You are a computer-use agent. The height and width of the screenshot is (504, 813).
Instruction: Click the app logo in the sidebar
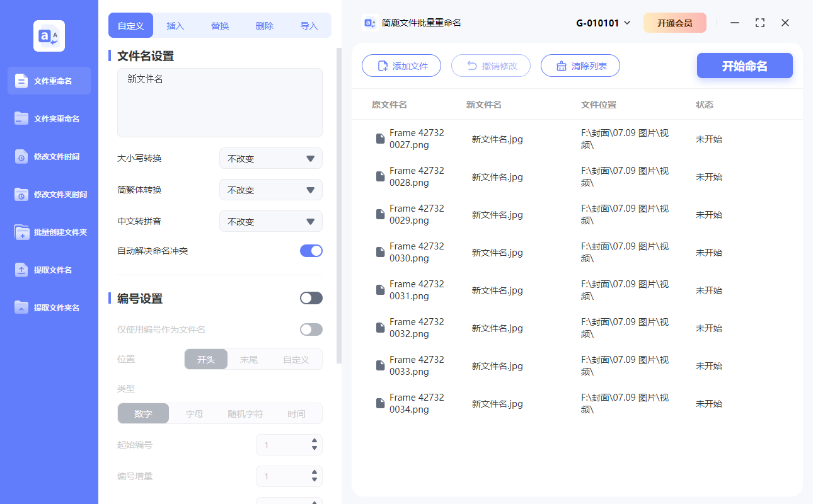coord(49,36)
